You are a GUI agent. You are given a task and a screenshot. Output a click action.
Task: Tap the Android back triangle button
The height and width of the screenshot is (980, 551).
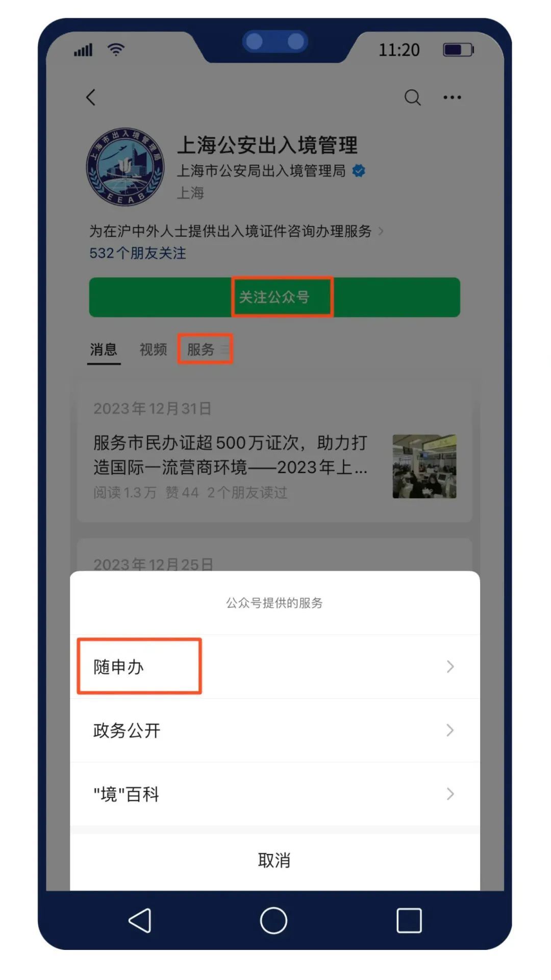point(139,920)
